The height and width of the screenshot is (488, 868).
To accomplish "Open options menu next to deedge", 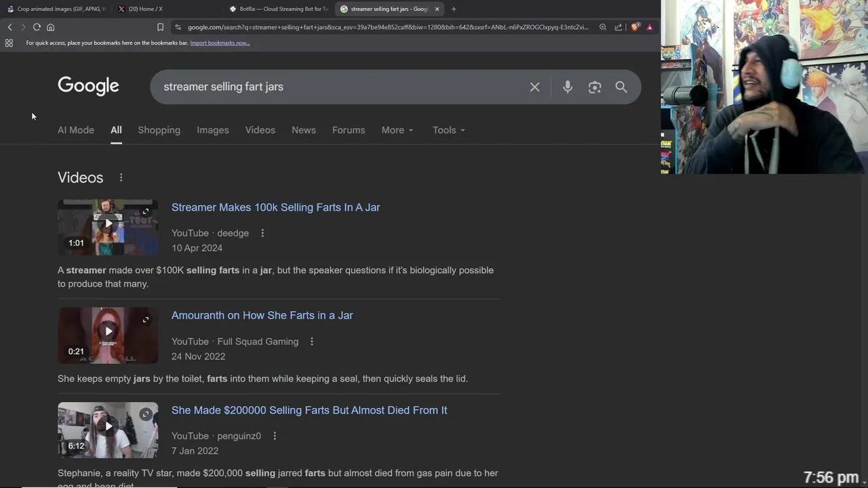I will 262,233.
